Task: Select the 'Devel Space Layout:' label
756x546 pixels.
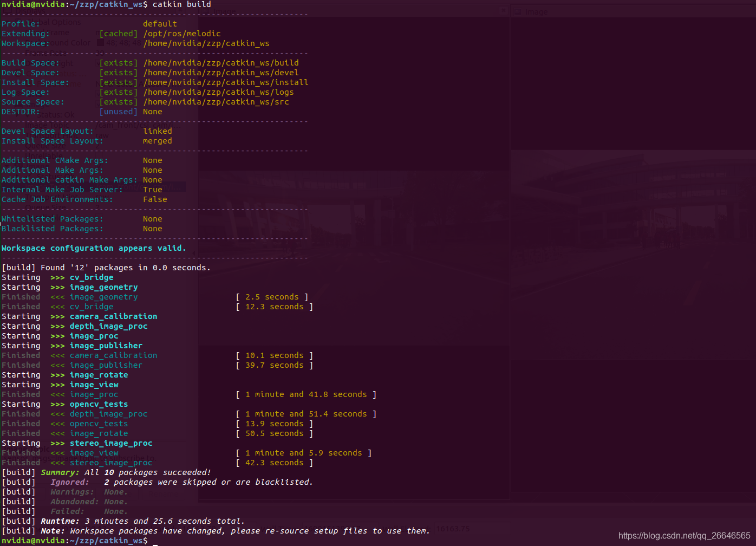Action: (48, 131)
